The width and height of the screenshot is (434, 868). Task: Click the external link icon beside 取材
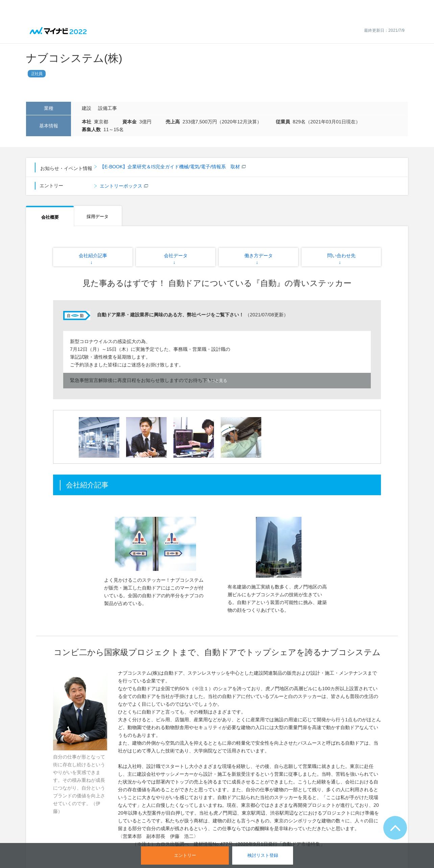tap(244, 167)
